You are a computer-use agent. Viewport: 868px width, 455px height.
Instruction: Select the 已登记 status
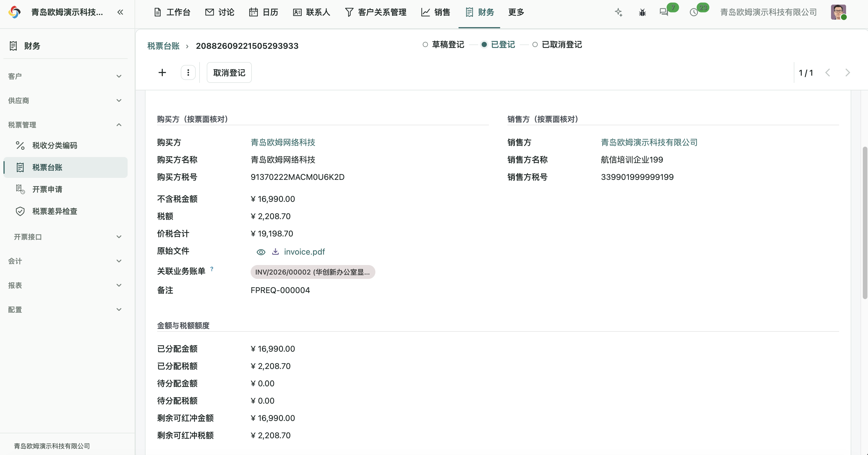click(498, 44)
